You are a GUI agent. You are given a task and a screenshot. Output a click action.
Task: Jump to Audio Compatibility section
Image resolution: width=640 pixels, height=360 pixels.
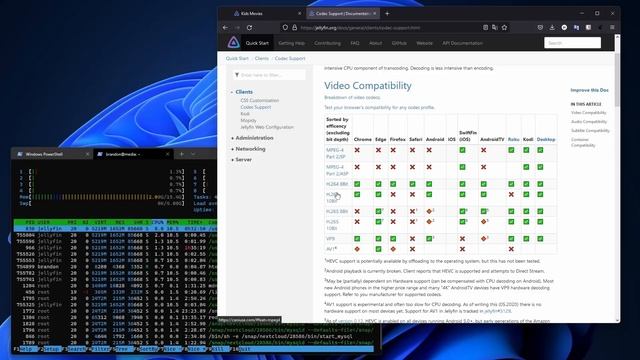(x=589, y=122)
